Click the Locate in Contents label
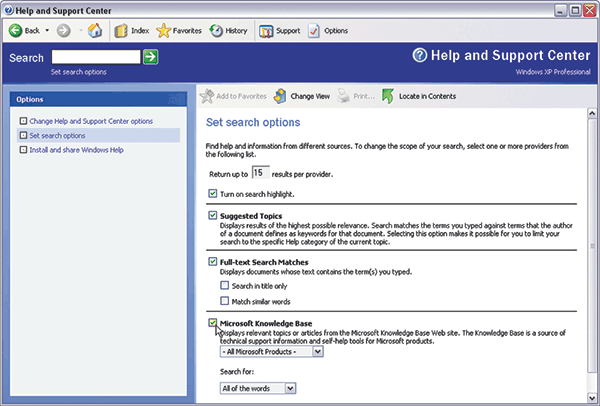Viewport: 600px width, 406px height. click(x=427, y=96)
